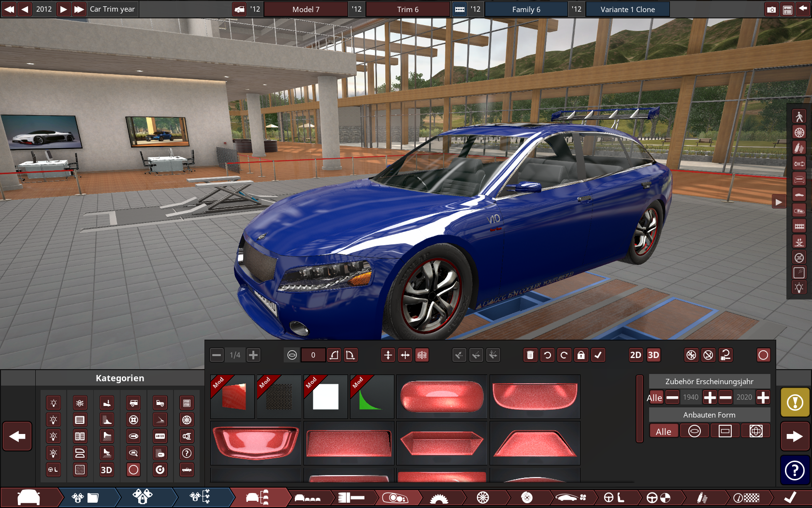812x508 pixels.
Task: Increase the 1/4 step value
Action: pos(253,355)
